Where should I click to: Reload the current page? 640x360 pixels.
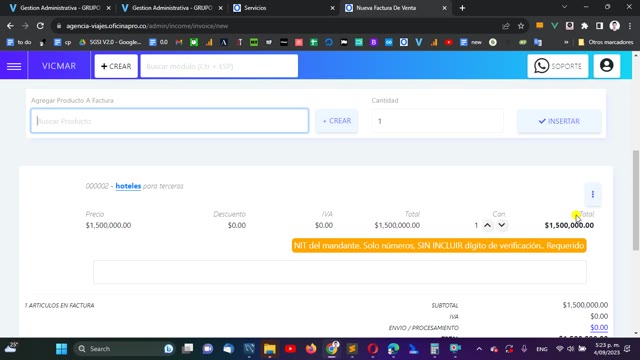point(40,26)
